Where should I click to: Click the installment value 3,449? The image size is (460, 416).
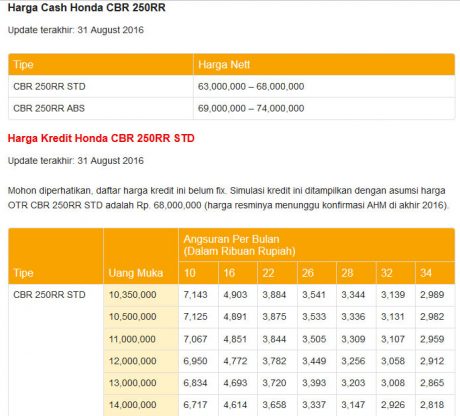coord(314,361)
